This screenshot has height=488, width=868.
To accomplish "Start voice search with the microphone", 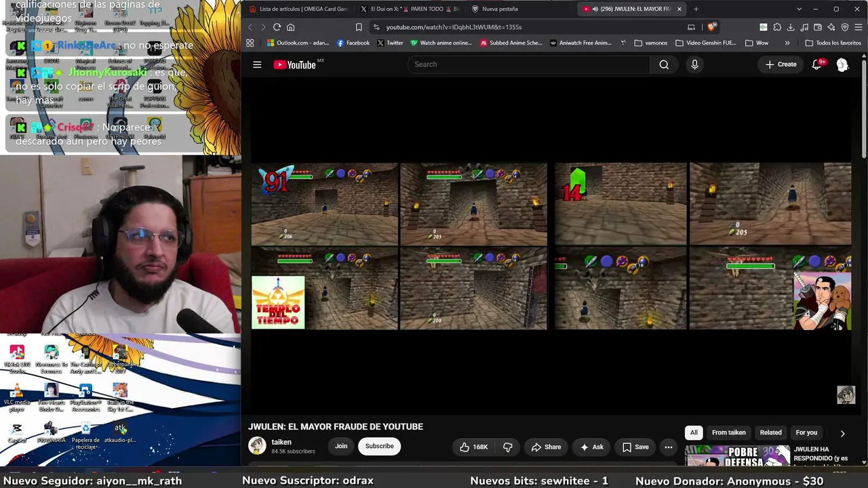I will (x=694, y=64).
